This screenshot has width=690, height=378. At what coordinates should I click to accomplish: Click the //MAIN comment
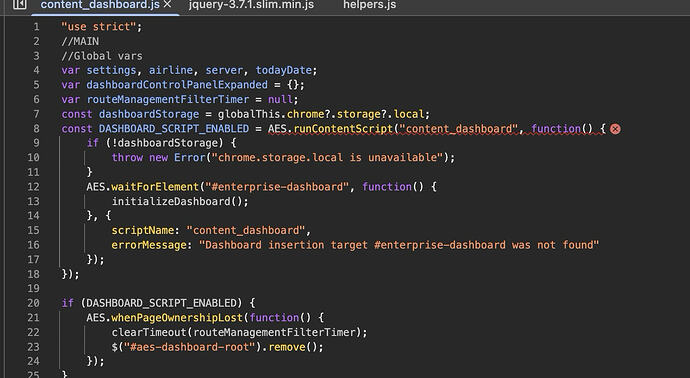click(x=80, y=41)
